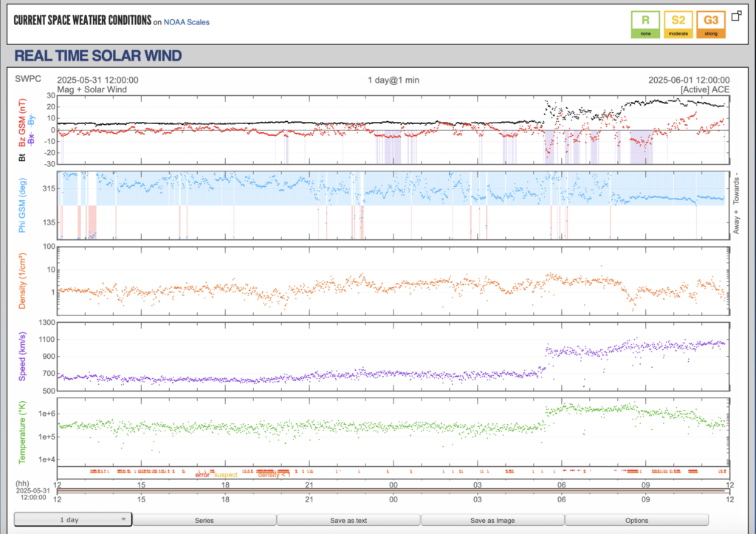Click the Save as text button
Image resolution: width=756 pixels, height=534 pixels.
click(x=348, y=520)
